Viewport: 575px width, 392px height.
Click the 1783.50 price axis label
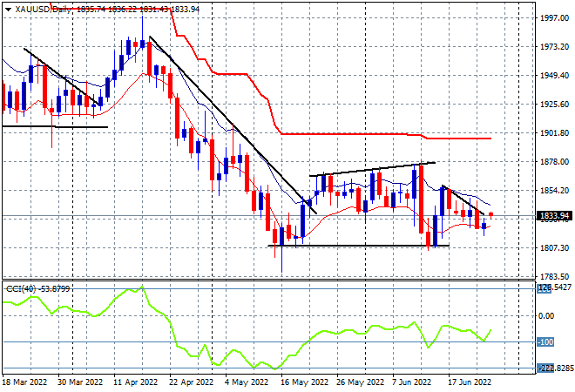point(554,276)
